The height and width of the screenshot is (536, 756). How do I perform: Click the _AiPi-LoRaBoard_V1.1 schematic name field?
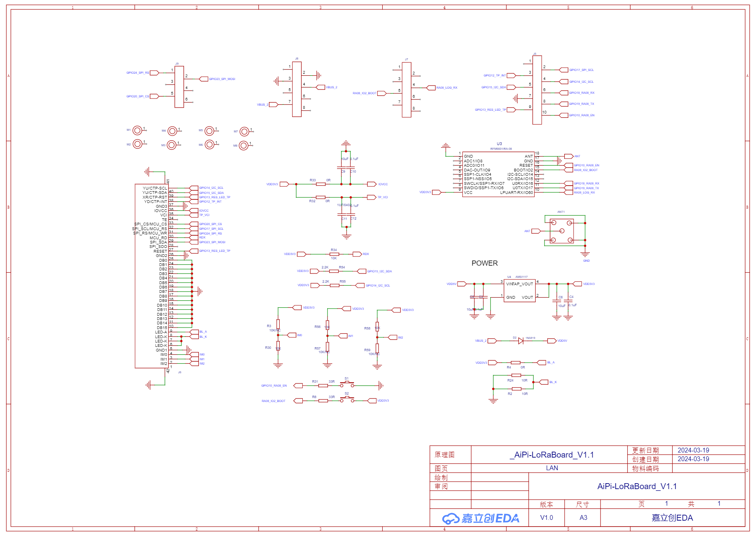551,455
